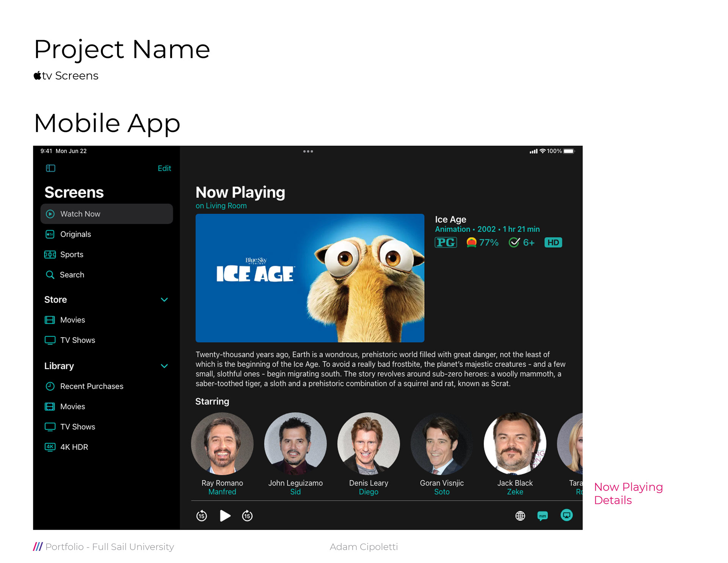The width and height of the screenshot is (728, 563).
Task: Open Goran Visnjic's cast photo
Action: click(x=442, y=443)
